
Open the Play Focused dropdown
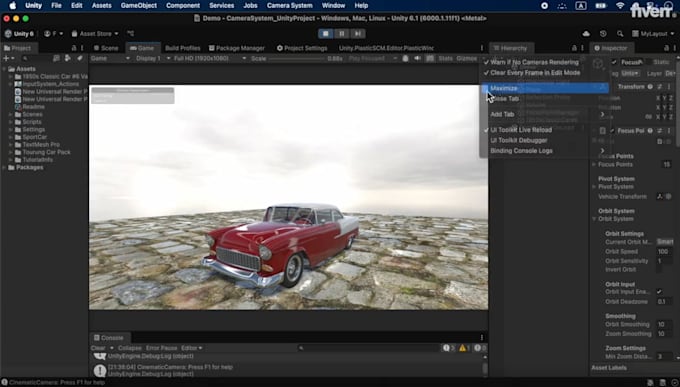[372, 58]
